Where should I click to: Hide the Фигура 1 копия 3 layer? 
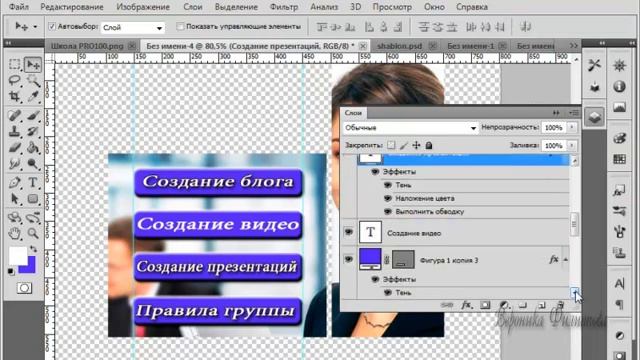point(349,259)
